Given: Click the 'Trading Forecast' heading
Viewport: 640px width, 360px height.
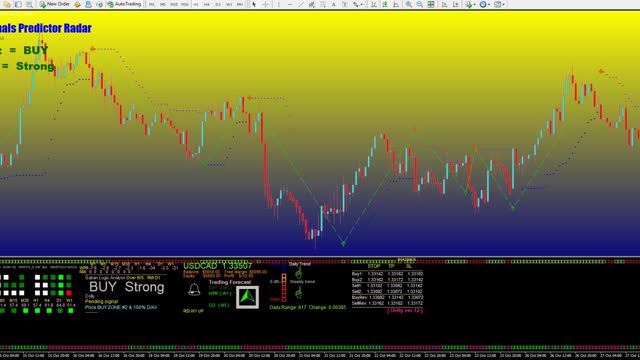Looking at the screenshot, I should click(x=230, y=282).
